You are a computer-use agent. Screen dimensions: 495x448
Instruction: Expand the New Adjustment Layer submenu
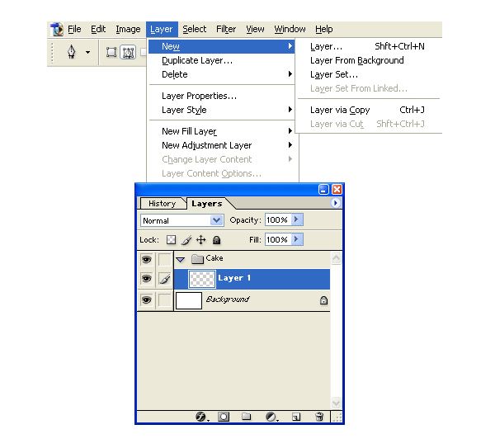pyautogui.click(x=221, y=145)
